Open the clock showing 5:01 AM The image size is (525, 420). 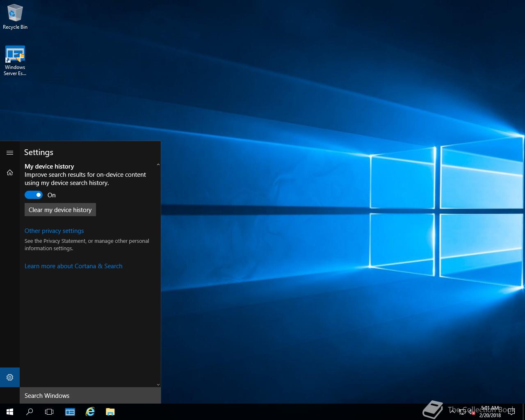pyautogui.click(x=490, y=412)
